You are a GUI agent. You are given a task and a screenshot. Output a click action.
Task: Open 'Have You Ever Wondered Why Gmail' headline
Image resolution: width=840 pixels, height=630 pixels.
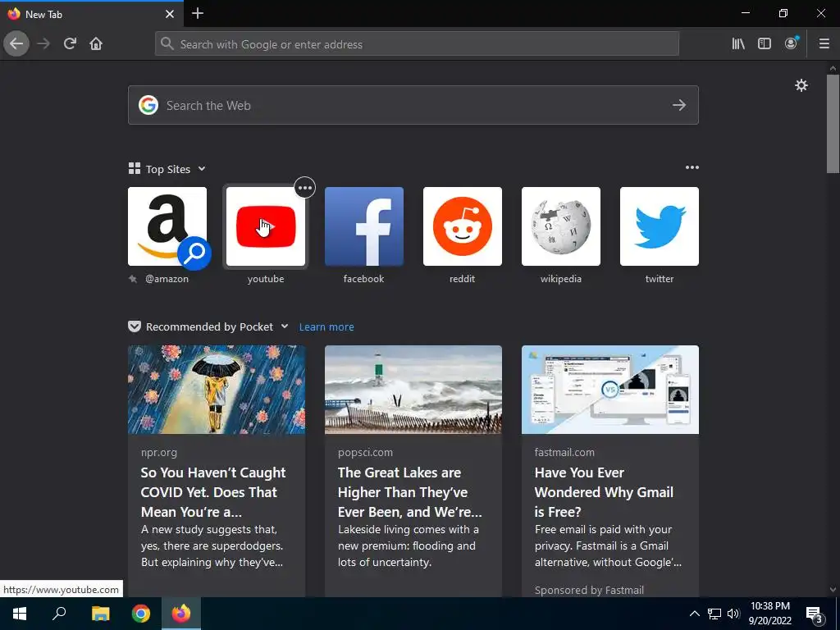pyautogui.click(x=604, y=492)
